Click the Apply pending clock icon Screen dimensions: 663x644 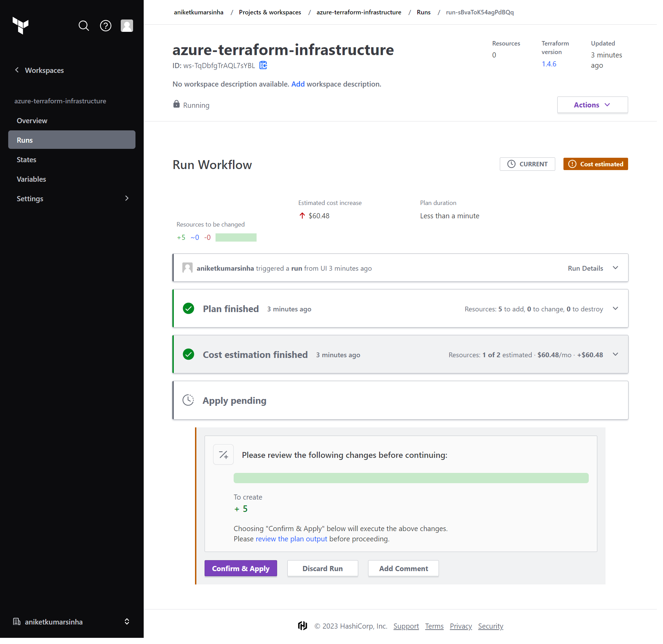click(x=188, y=400)
